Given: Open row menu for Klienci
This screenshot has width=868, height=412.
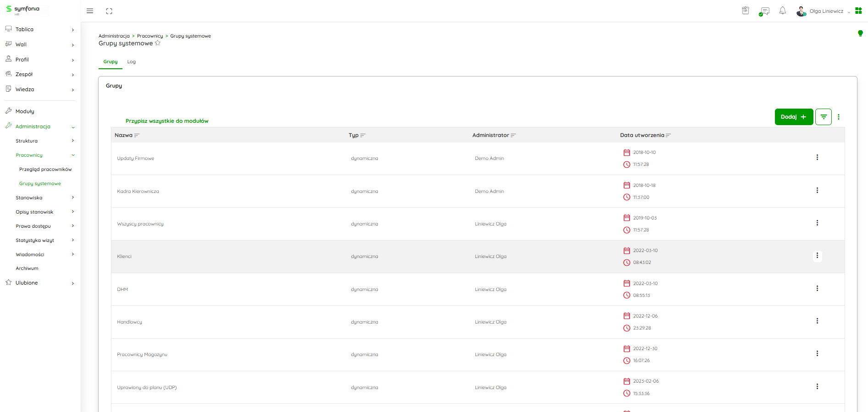Looking at the screenshot, I should 817,255.
